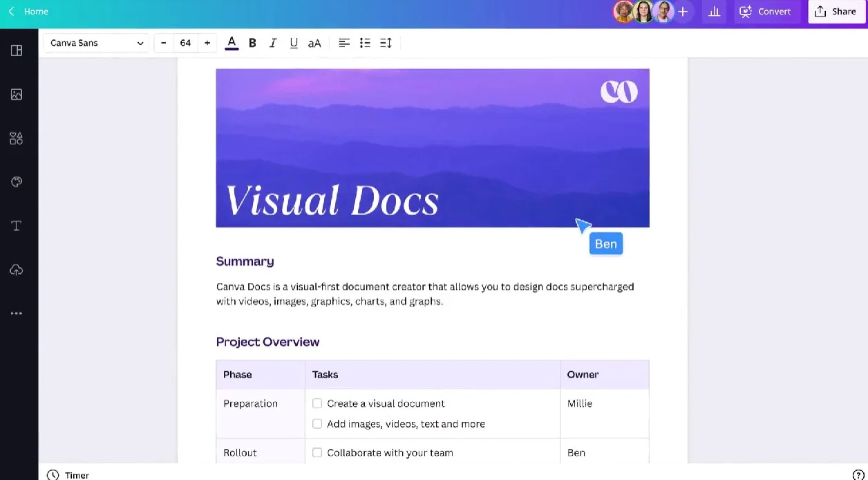Open the text color picker
The width and height of the screenshot is (868, 480).
(x=232, y=43)
